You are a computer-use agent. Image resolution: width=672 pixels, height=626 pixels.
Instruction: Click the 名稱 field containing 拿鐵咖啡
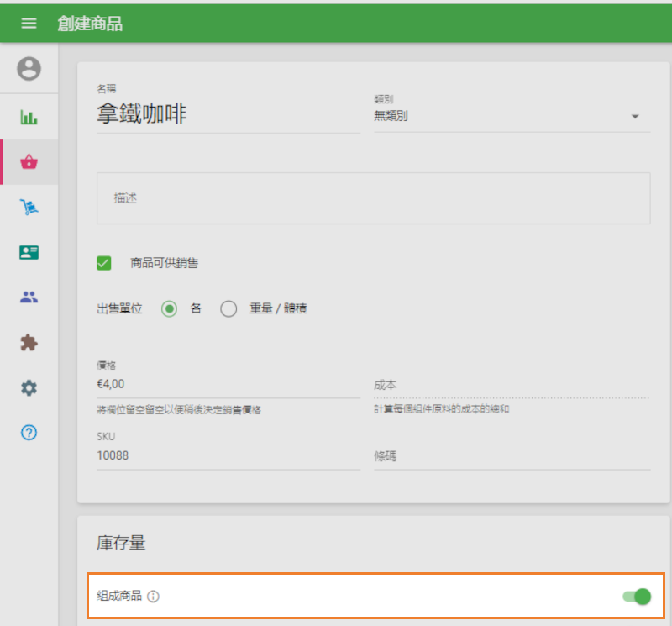pyautogui.click(x=228, y=114)
